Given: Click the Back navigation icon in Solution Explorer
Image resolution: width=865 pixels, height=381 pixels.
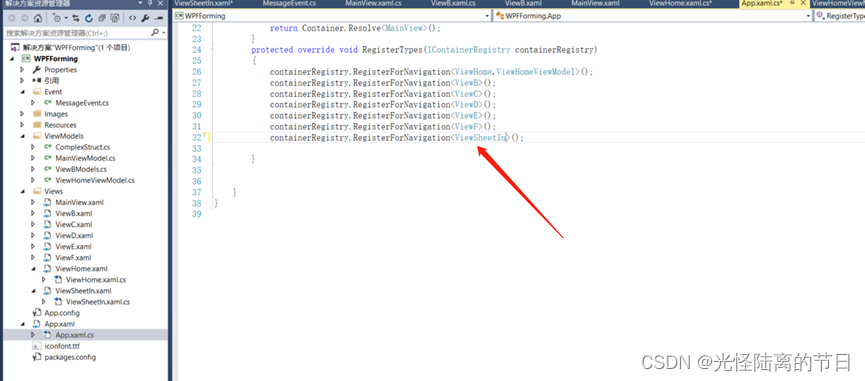Looking at the screenshot, I should (x=12, y=18).
